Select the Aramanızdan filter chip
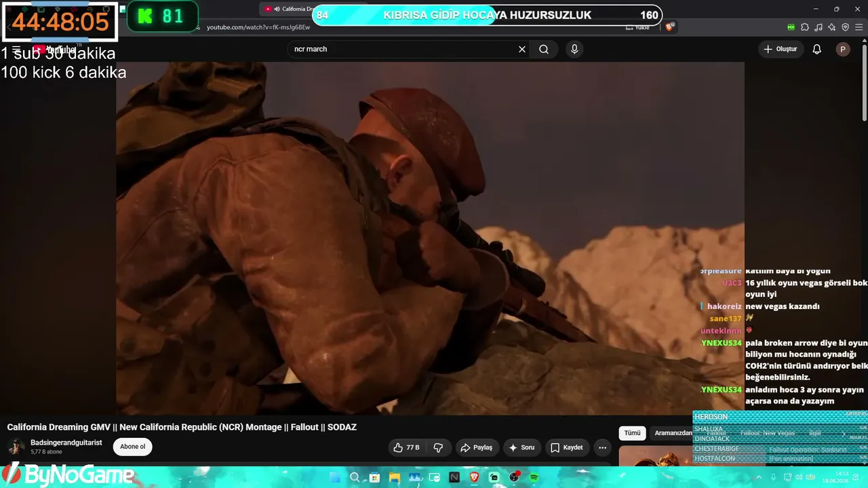The height and width of the screenshot is (488, 868). 673,433
